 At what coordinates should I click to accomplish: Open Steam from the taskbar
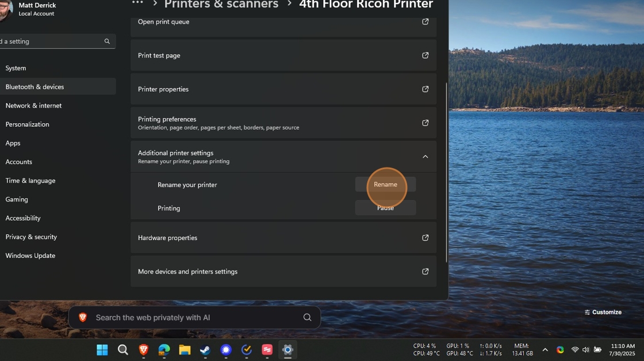pos(205,350)
